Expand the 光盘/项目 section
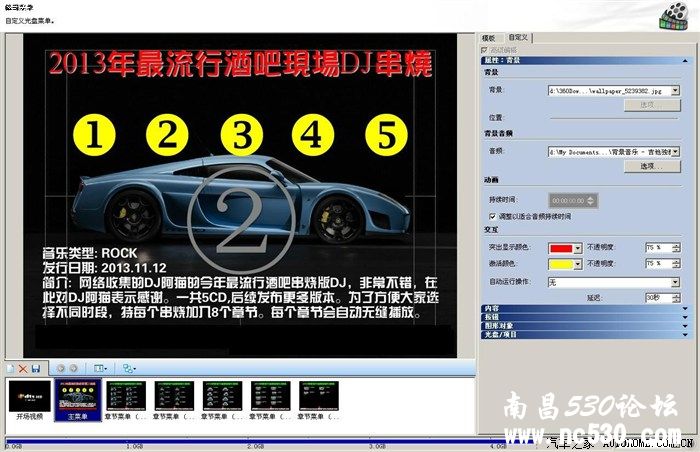Image resolution: width=700 pixels, height=452 pixels. (x=587, y=334)
